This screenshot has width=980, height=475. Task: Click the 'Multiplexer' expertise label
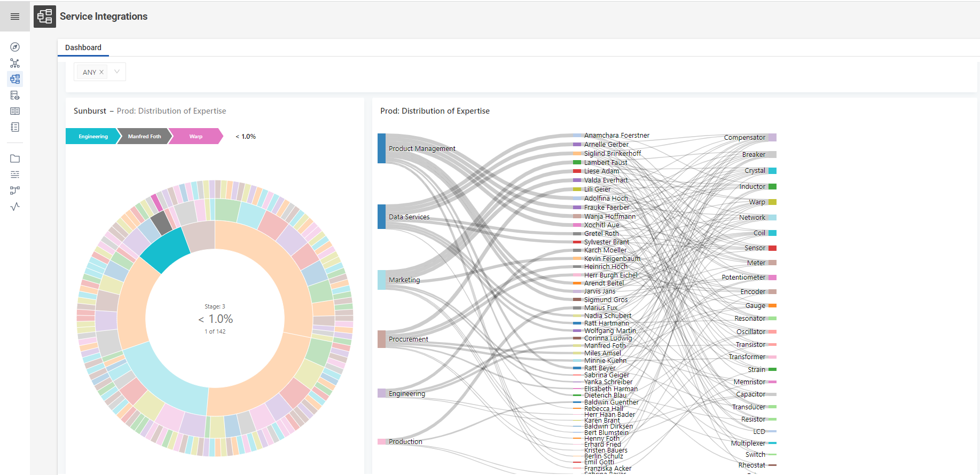pyautogui.click(x=748, y=443)
